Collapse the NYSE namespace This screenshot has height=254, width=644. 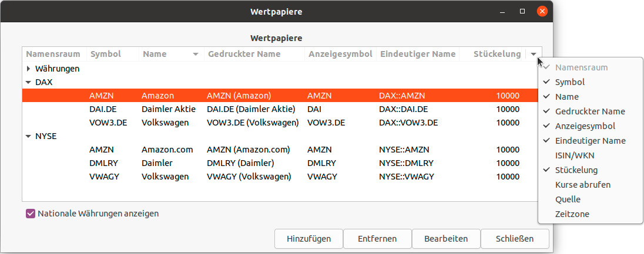coord(28,136)
